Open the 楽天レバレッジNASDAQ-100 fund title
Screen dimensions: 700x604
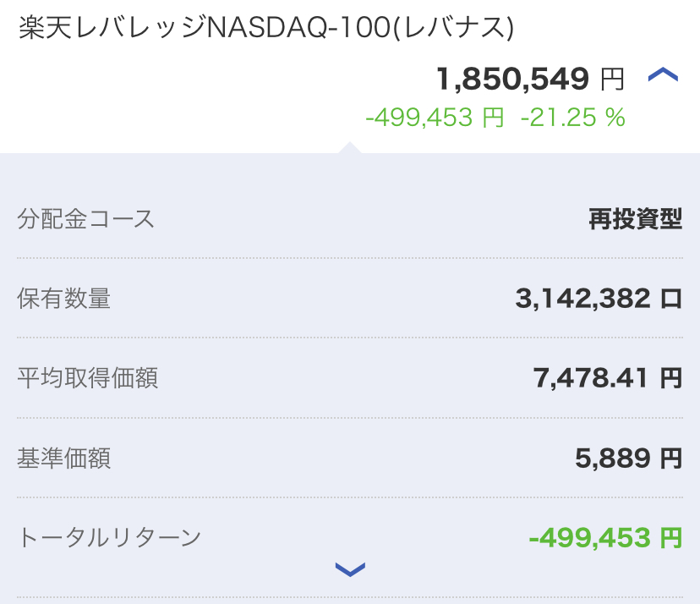click(x=266, y=28)
